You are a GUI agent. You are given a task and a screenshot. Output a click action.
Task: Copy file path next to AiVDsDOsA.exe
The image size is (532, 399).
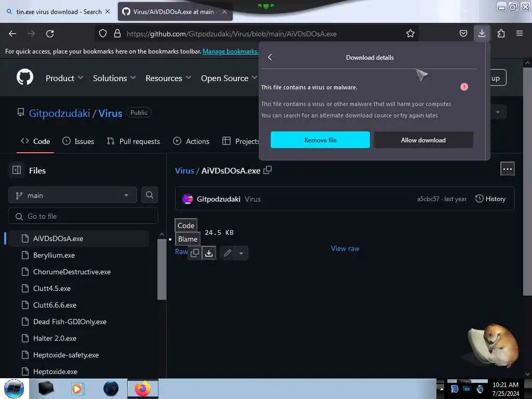[268, 170]
